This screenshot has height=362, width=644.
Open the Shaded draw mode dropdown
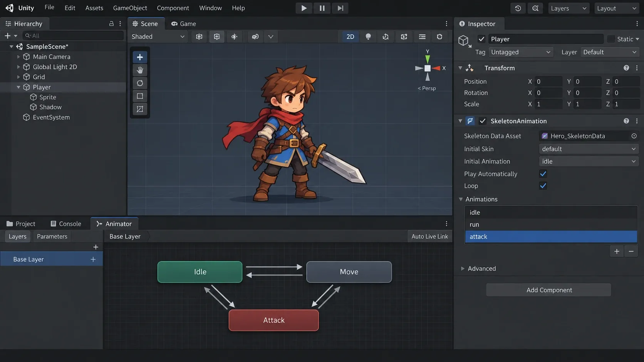coord(158,37)
